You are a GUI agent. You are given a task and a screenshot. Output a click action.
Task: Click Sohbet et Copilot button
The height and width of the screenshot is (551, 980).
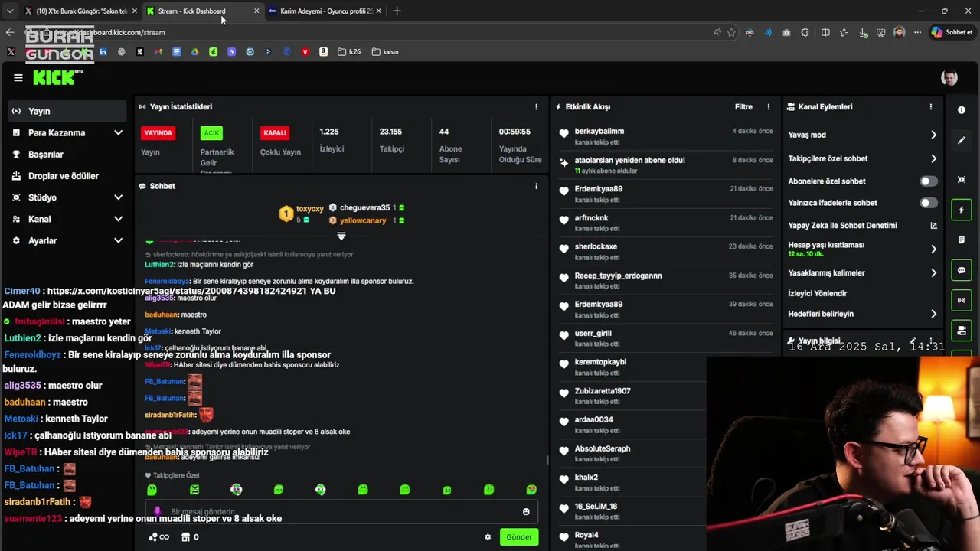952,32
